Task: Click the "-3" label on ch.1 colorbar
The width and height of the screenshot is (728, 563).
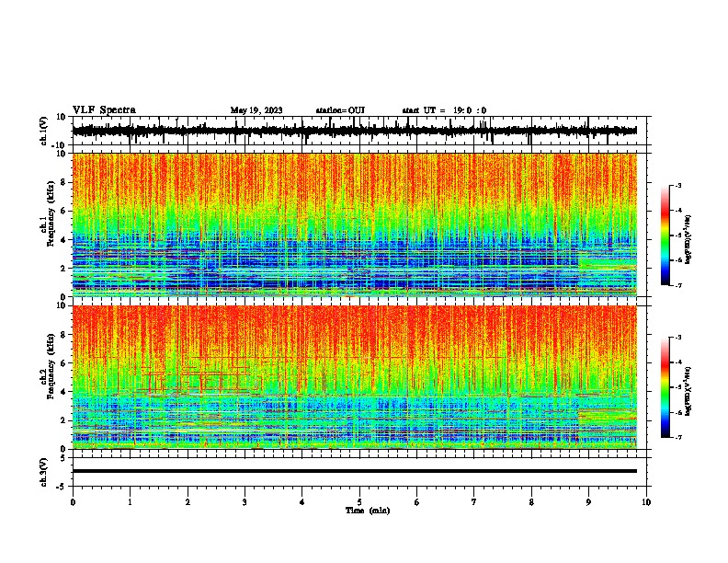Action: [677, 185]
